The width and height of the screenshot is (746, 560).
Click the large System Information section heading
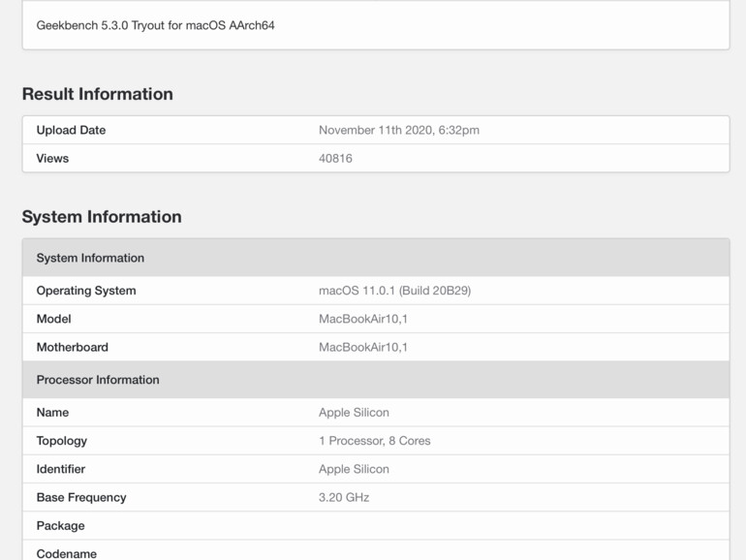click(102, 217)
